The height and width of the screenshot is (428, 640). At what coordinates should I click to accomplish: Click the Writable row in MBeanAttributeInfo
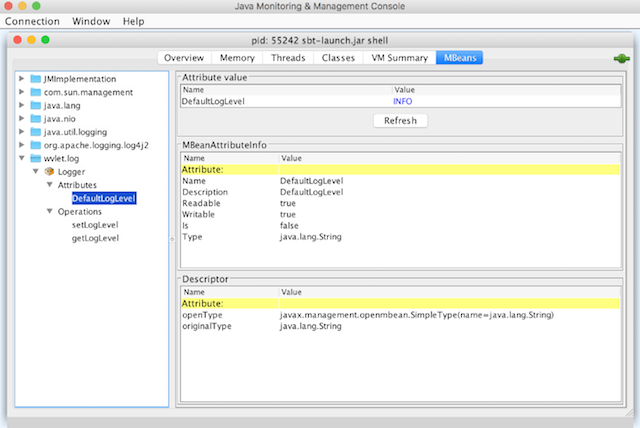coord(400,214)
